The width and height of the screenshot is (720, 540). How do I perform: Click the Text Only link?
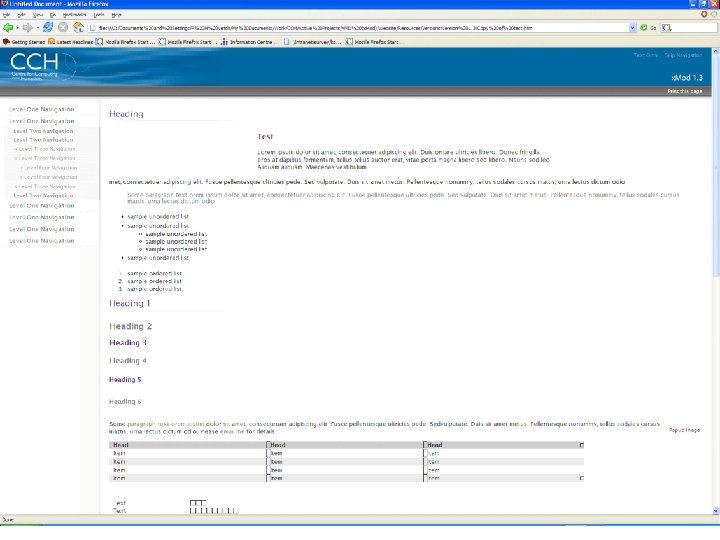(646, 55)
